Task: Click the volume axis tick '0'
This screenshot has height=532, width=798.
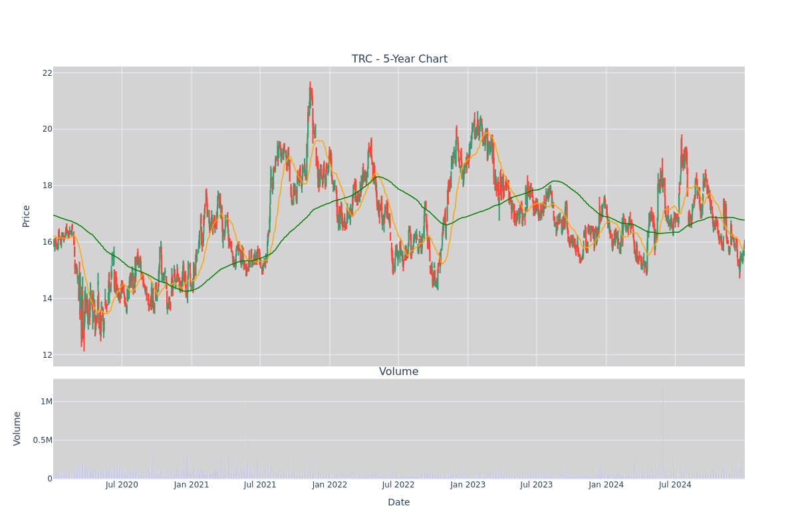Action: coord(50,479)
